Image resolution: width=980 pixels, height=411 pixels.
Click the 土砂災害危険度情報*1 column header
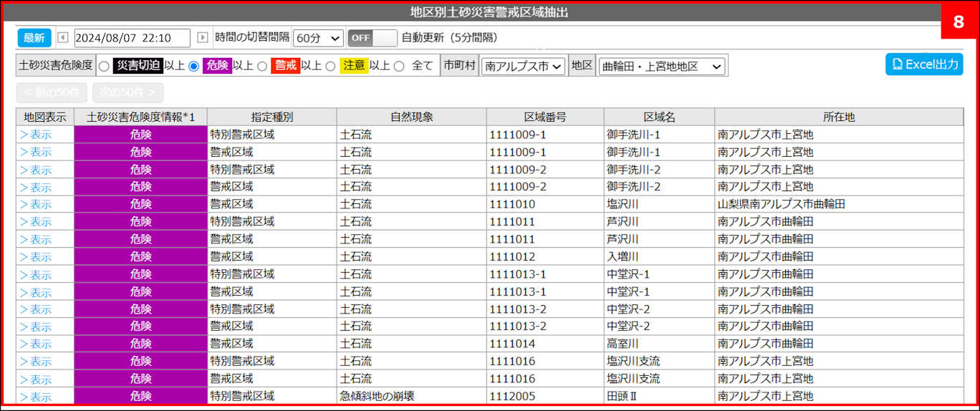click(140, 117)
